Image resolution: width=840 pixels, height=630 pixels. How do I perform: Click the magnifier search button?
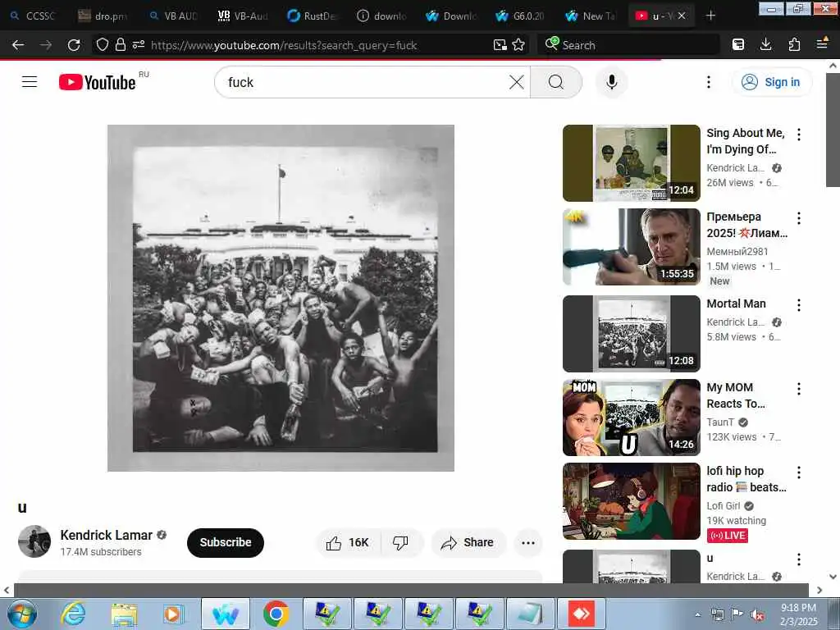pyautogui.click(x=556, y=82)
